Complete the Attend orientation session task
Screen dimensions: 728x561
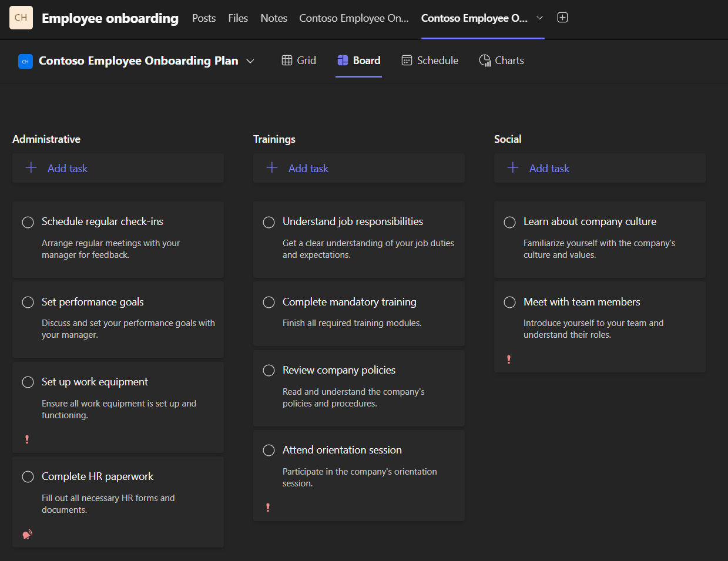269,450
